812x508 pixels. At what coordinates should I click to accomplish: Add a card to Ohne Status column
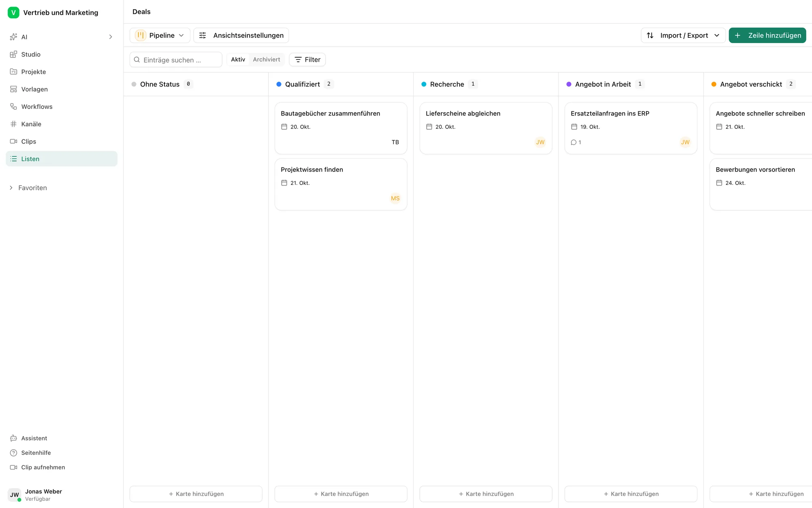(x=196, y=494)
